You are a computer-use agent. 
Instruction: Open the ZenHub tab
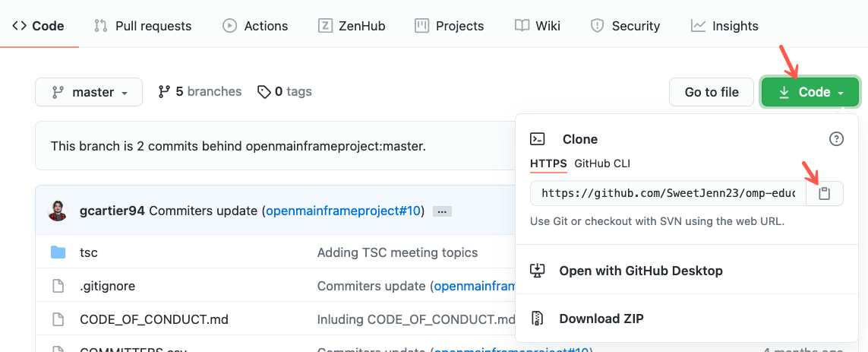(x=352, y=26)
